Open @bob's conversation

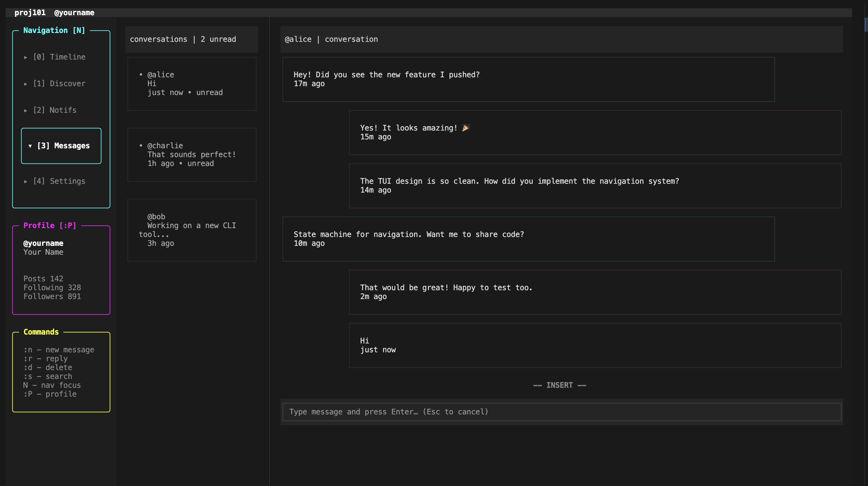click(192, 230)
